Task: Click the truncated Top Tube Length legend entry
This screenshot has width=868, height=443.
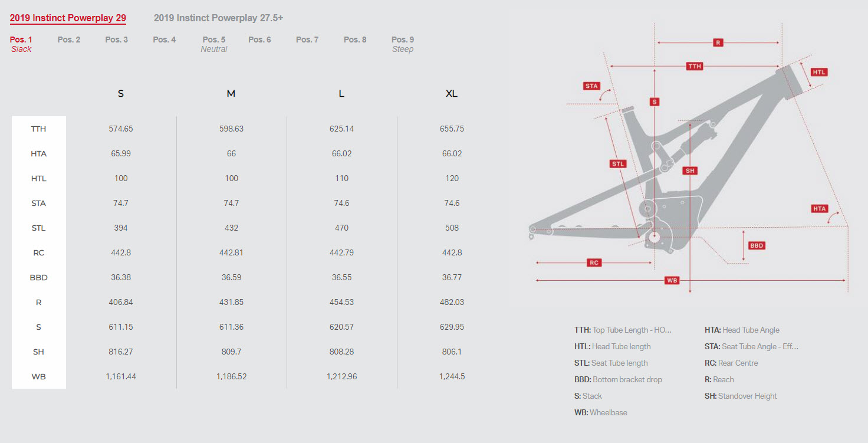Action: coord(623,330)
